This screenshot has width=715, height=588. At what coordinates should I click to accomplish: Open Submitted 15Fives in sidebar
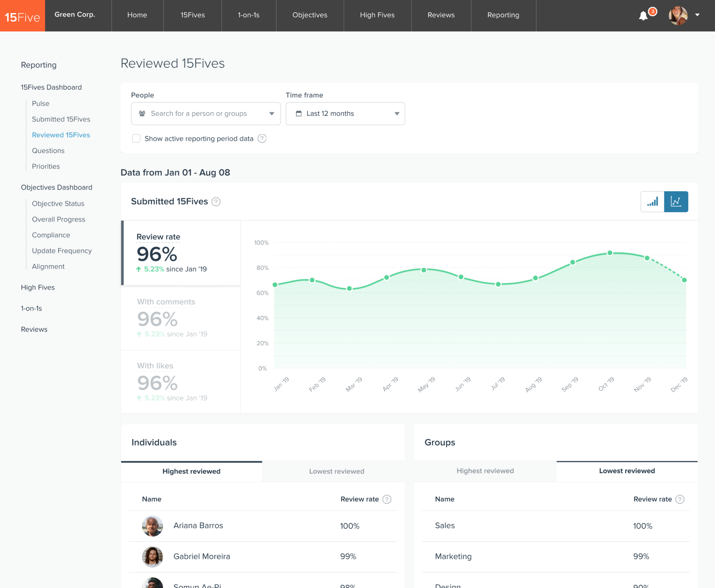[61, 119]
